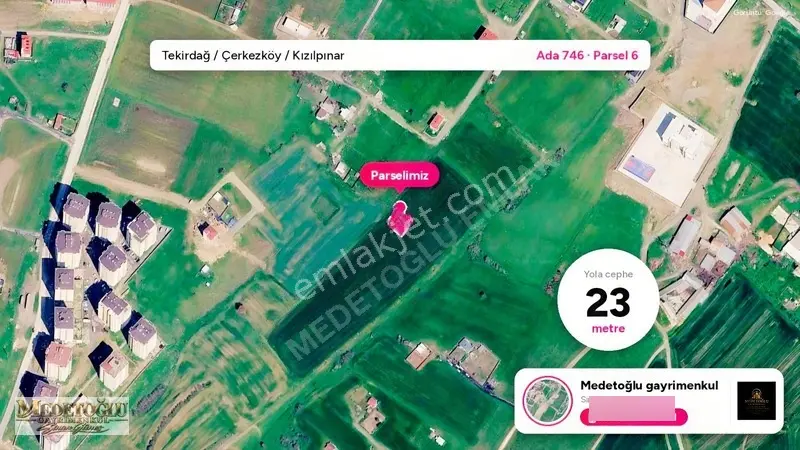Click the Medetoğlu Gayrimenkul logo at bottom left

point(71,416)
